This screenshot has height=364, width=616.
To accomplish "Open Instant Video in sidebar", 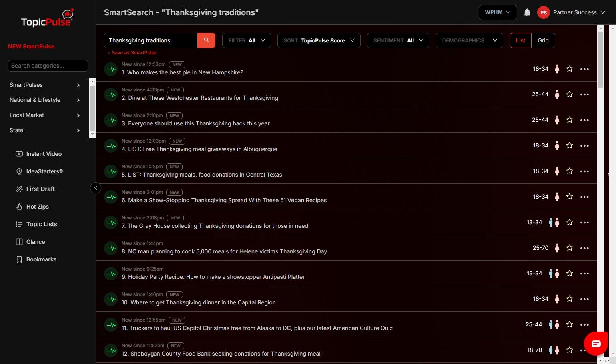I will [x=38, y=154].
